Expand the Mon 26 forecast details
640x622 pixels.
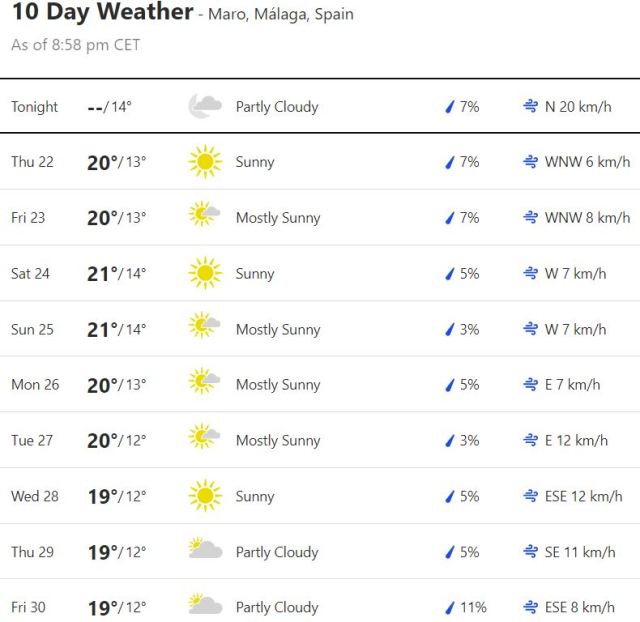click(35, 385)
